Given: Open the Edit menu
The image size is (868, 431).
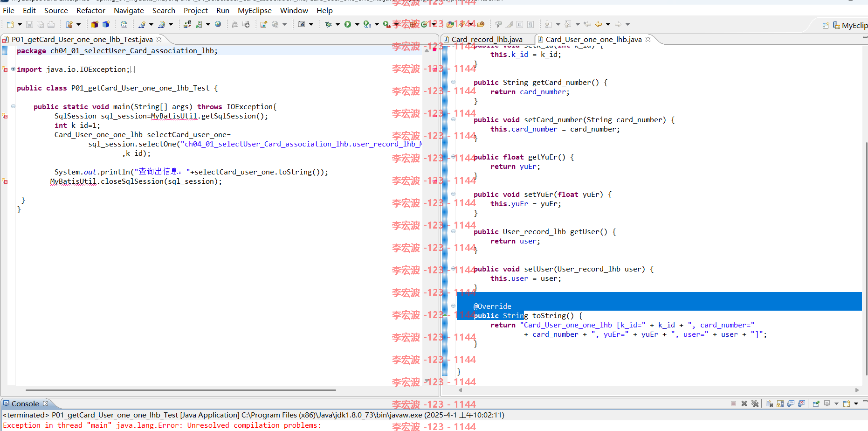Looking at the screenshot, I should click(x=29, y=10).
